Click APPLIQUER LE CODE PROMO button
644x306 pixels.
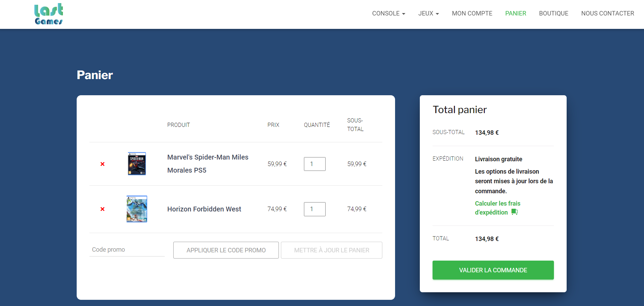[226, 250]
